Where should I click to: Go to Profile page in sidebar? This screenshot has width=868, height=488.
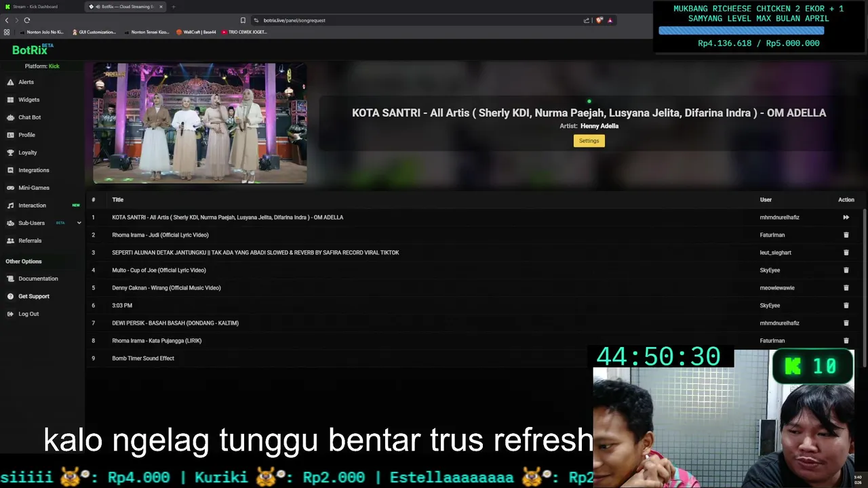26,135
